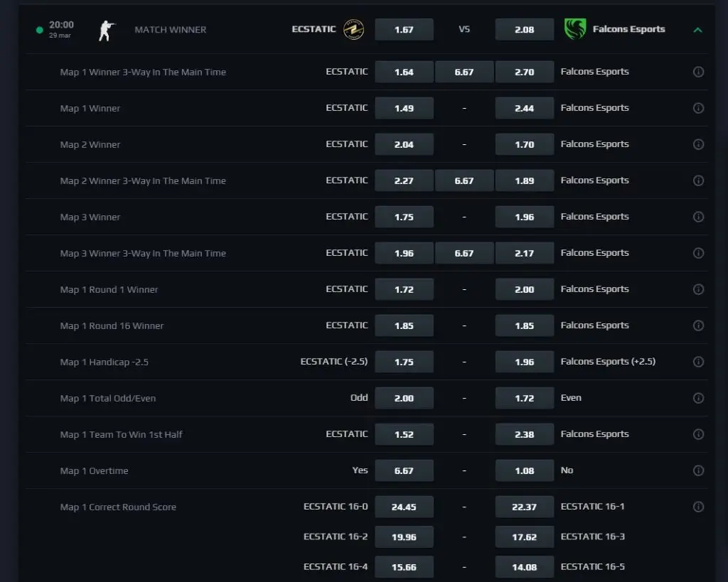
Task: Select draw odds 6.67 in Map 1 3-Way
Action: coord(464,72)
